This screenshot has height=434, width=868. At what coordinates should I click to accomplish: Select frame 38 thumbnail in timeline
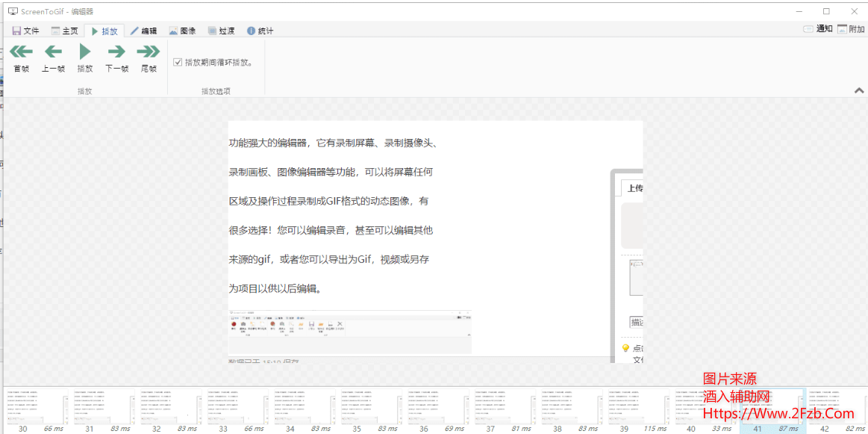570,406
